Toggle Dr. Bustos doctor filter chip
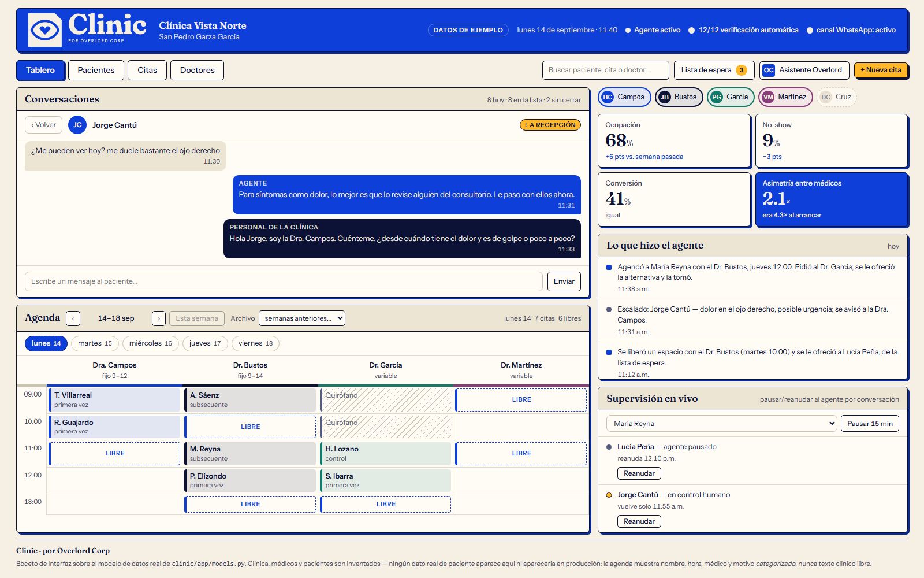The height and width of the screenshot is (578, 924). pyautogui.click(x=679, y=97)
